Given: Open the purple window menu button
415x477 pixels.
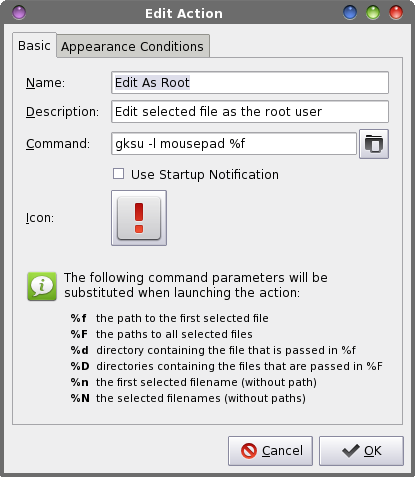Looking at the screenshot, I should tap(19, 13).
